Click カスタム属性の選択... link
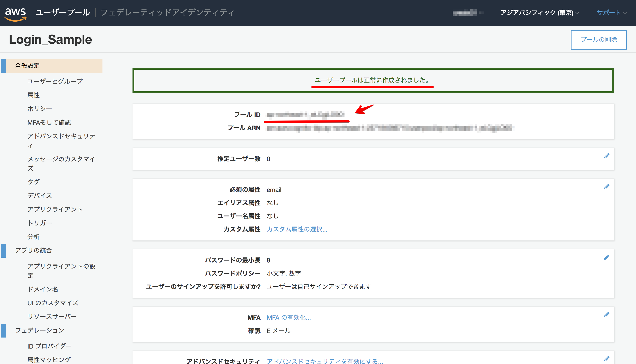This screenshot has width=636, height=364. point(297,229)
